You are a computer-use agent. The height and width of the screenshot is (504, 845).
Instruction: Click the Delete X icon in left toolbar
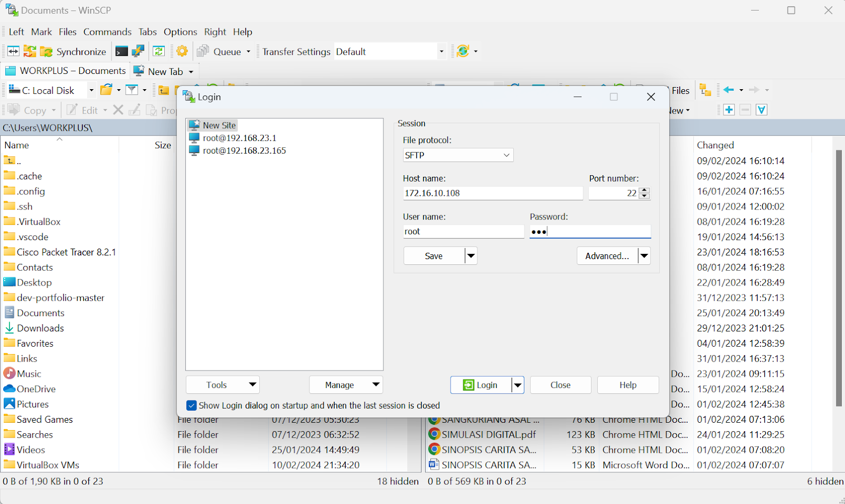pos(118,110)
